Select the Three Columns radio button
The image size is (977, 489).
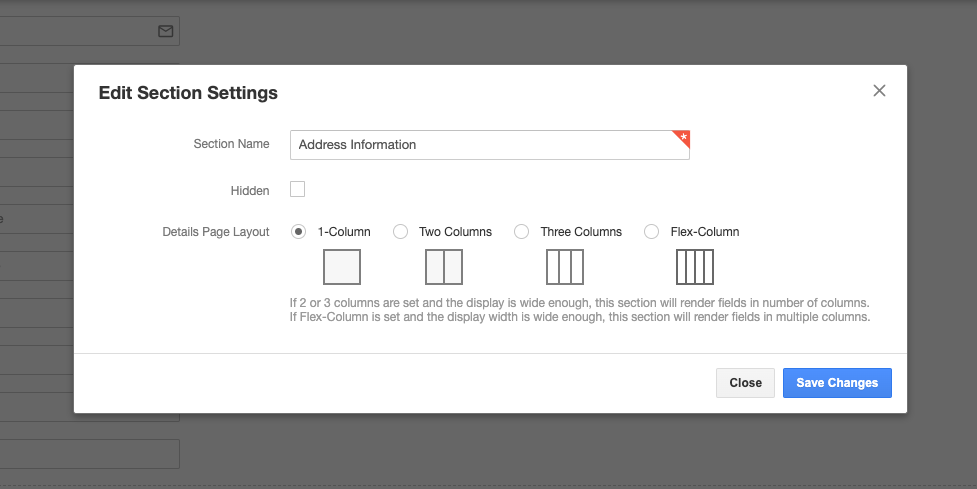coord(522,232)
